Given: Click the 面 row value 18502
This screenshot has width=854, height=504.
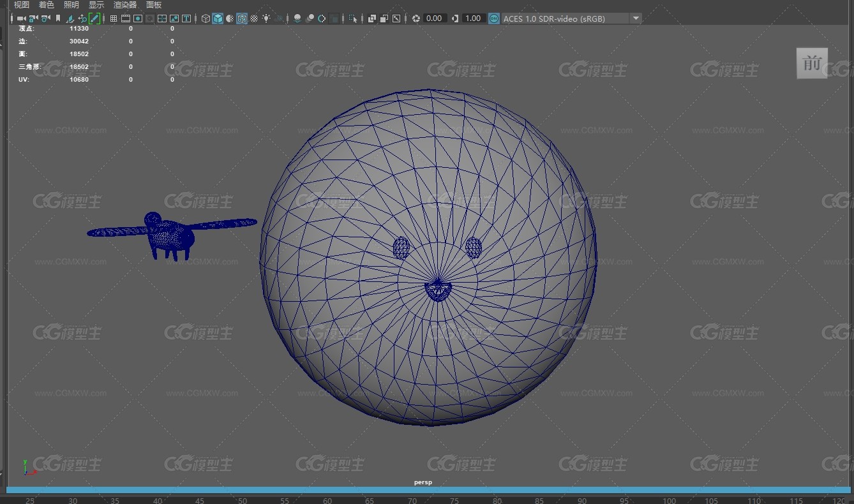Looking at the screenshot, I should pos(79,54).
